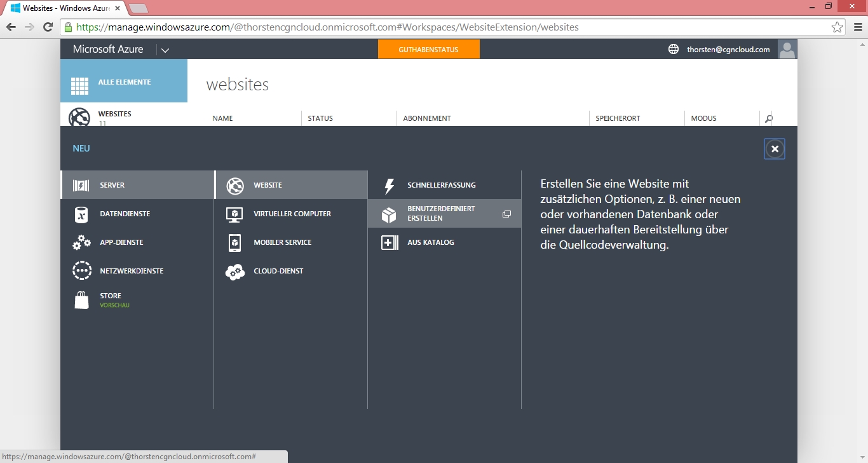Close the Neu panel
The image size is (868, 463).
[x=774, y=149]
